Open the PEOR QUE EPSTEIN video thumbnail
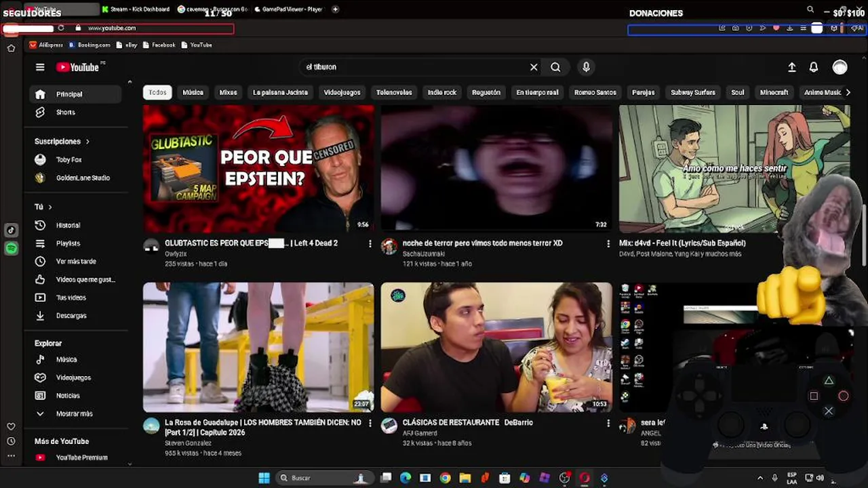The height and width of the screenshot is (488, 868). pyautogui.click(x=258, y=169)
